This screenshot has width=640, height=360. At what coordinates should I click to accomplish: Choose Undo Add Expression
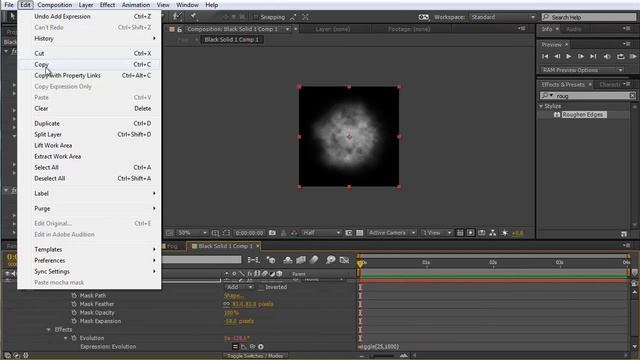89,16
